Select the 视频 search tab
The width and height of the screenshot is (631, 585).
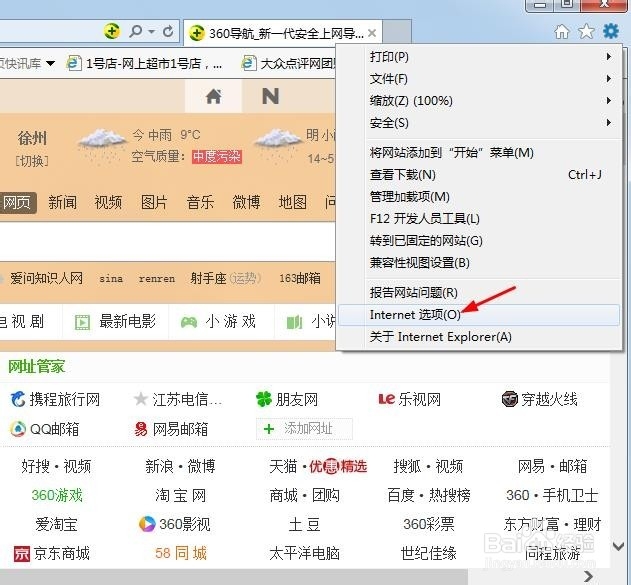[x=108, y=202]
